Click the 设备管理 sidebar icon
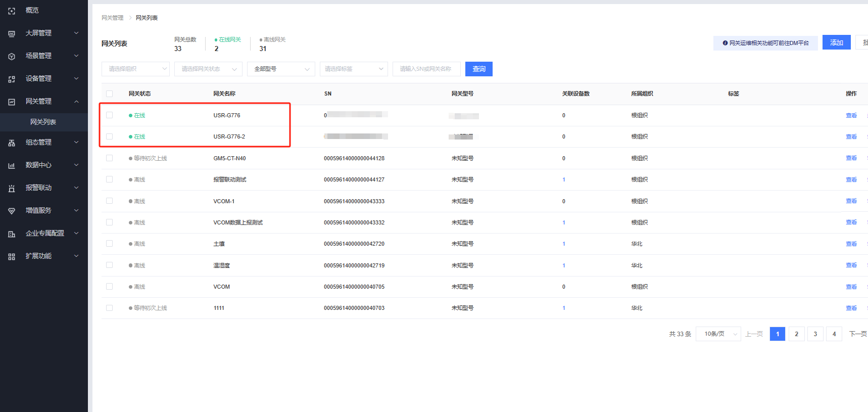This screenshot has height=412, width=868. (x=12, y=79)
